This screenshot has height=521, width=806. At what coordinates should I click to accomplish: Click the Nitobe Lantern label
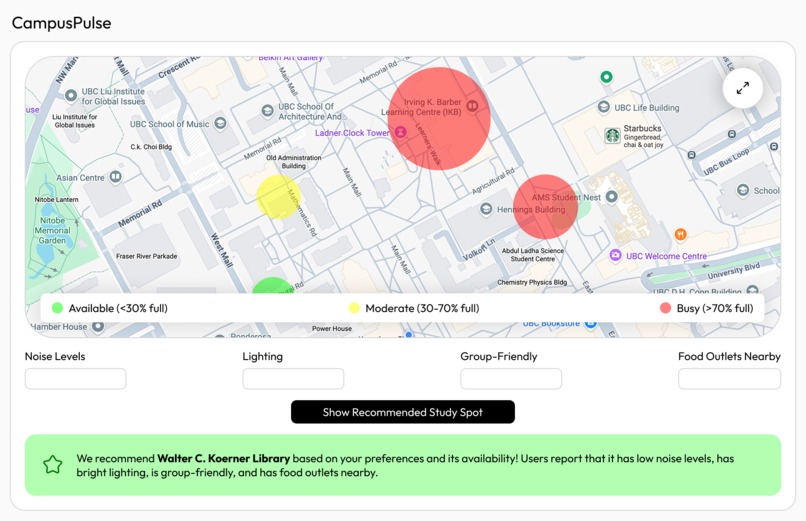point(57,199)
